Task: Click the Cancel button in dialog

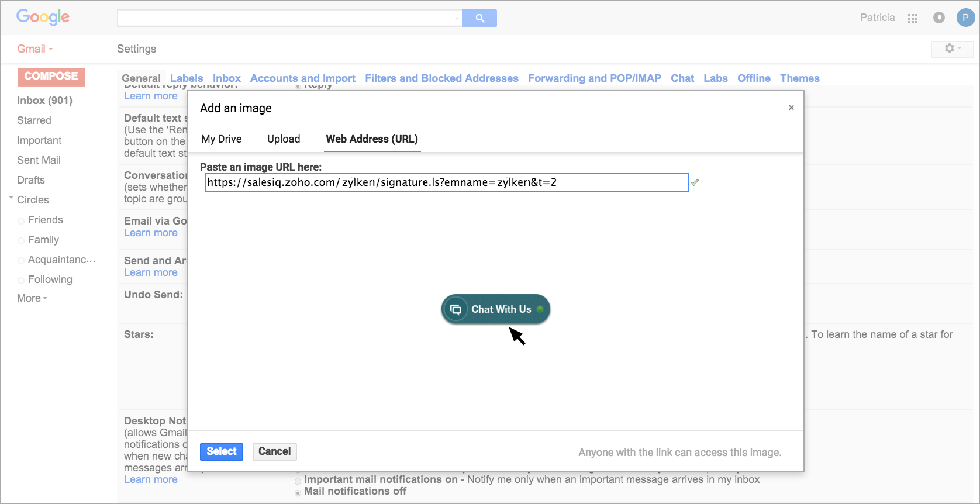Action: coord(275,451)
